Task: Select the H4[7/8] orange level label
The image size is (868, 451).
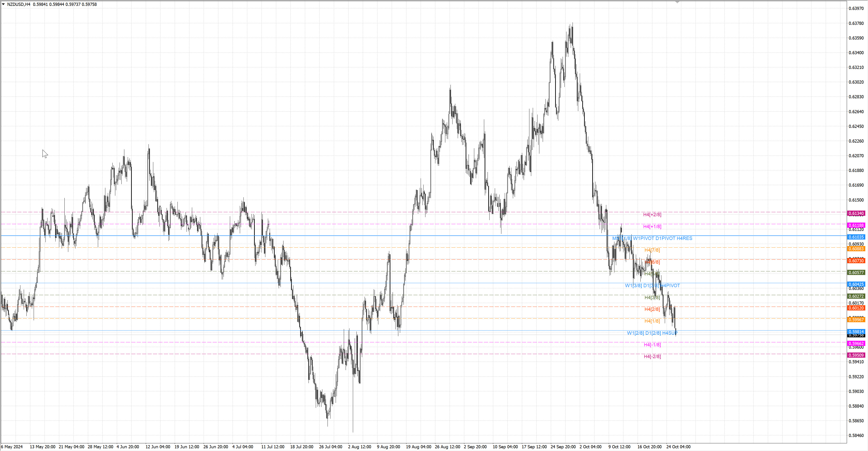Action: [x=652, y=250]
